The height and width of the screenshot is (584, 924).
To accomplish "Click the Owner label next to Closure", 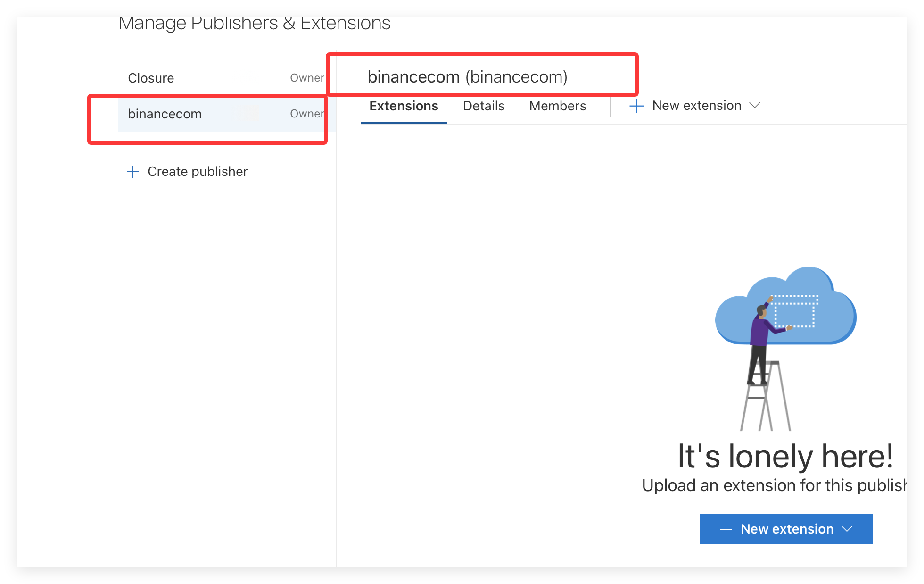I will tap(307, 78).
